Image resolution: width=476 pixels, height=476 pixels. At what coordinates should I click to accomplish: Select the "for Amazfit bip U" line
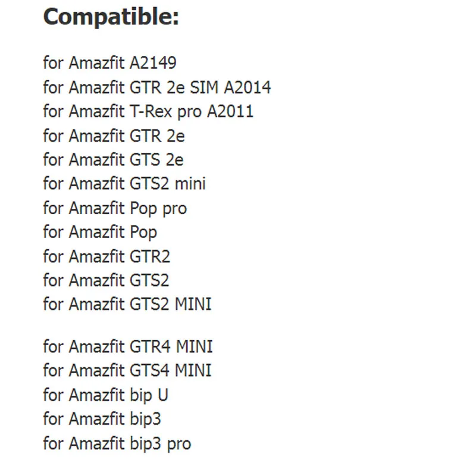point(105,394)
